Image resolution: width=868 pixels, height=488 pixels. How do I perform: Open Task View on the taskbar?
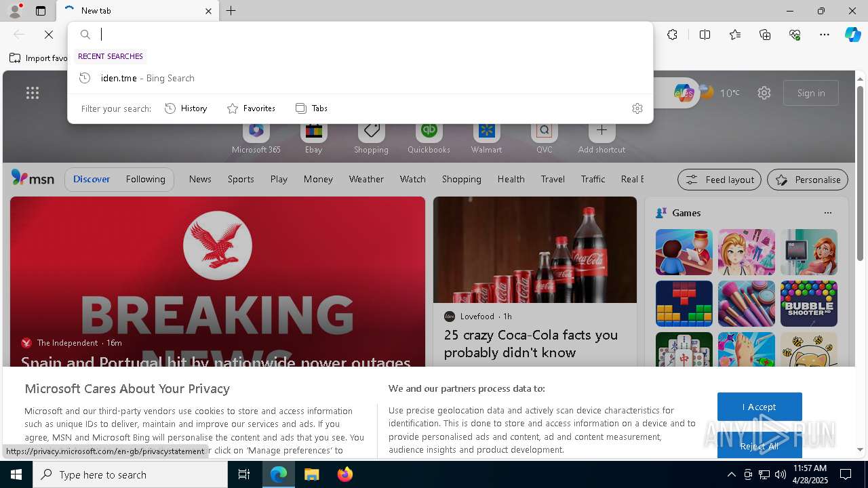point(244,474)
